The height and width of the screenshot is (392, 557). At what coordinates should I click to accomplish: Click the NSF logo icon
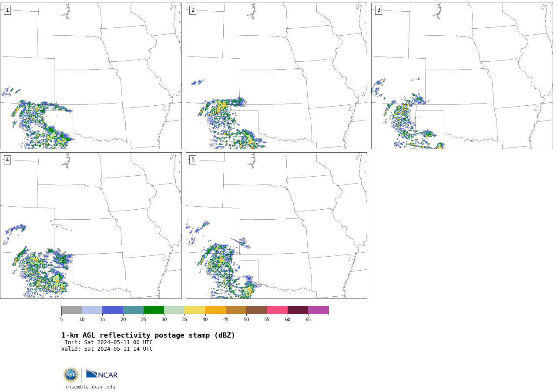point(71,375)
